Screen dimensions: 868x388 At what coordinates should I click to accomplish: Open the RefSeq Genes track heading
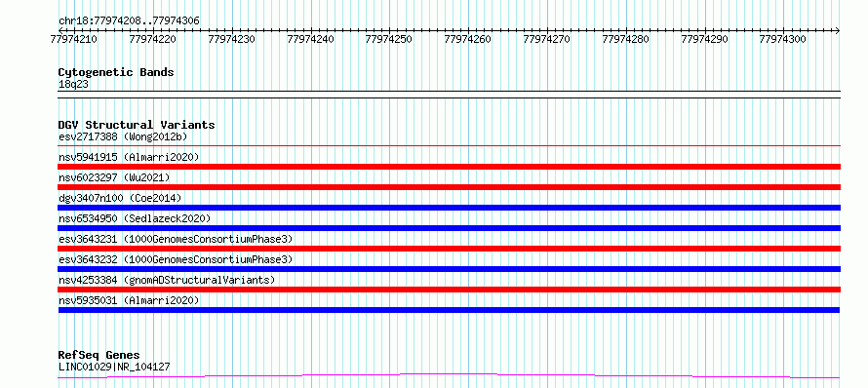coord(99,356)
